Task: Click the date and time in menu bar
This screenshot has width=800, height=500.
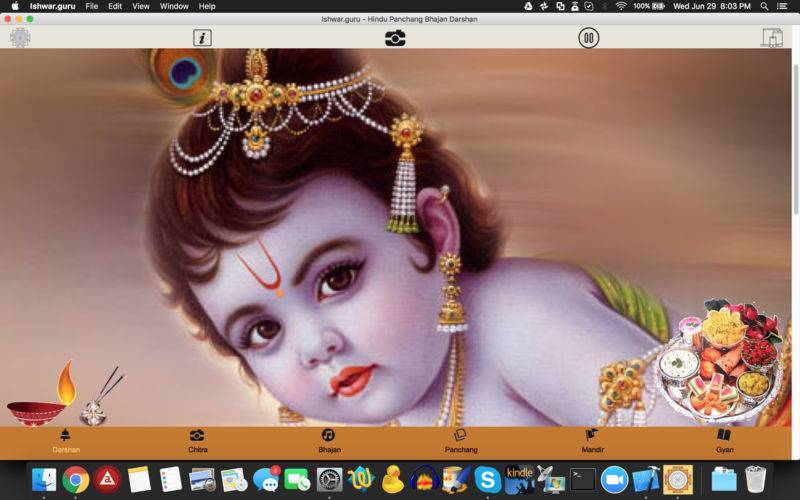Action: coord(712,6)
